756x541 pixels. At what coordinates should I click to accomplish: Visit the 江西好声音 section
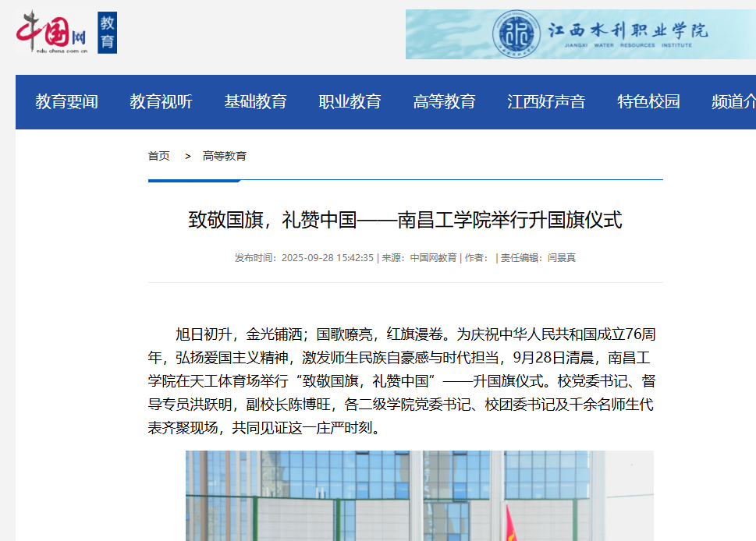pyautogui.click(x=546, y=101)
